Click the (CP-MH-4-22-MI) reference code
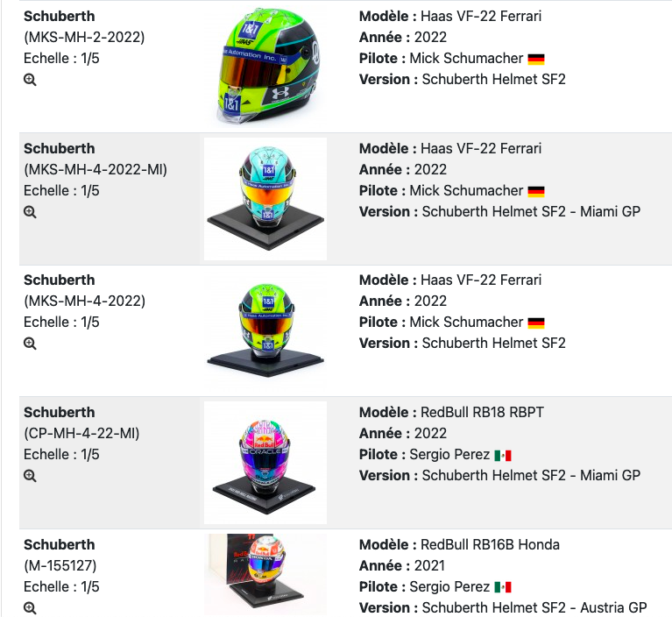Image resolution: width=672 pixels, height=617 pixels. click(81, 433)
